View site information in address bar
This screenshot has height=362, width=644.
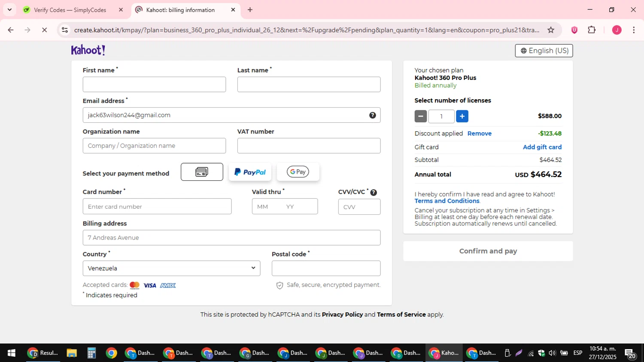[x=65, y=30]
